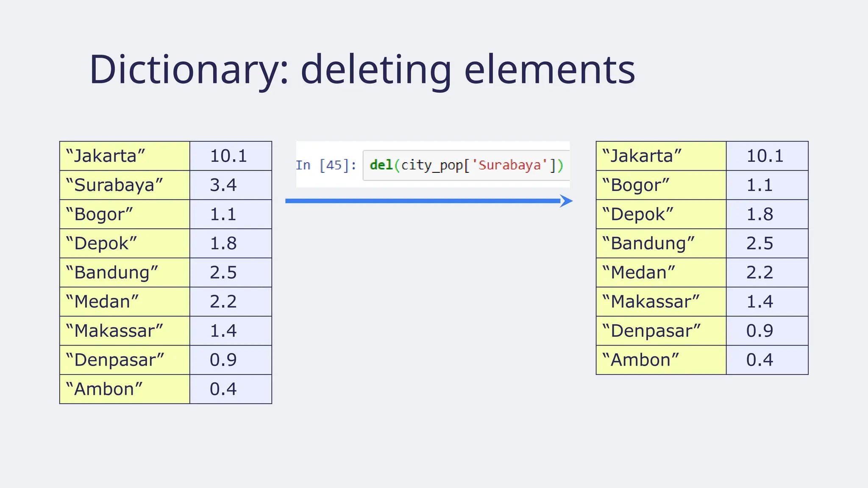The height and width of the screenshot is (488, 868).
Task: Click 1.1 in the left table
Action: (x=231, y=214)
